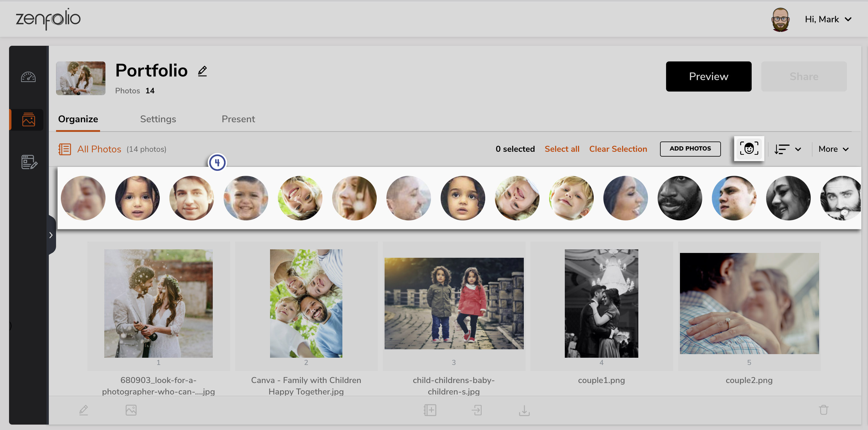The width and height of the screenshot is (868, 430).
Task: Click the download icon in the bottom toolbar
Action: click(x=524, y=410)
